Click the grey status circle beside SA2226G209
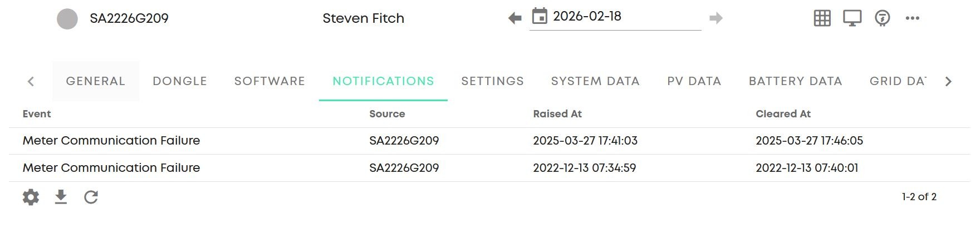Screen dimensions: 980x228 point(67,19)
